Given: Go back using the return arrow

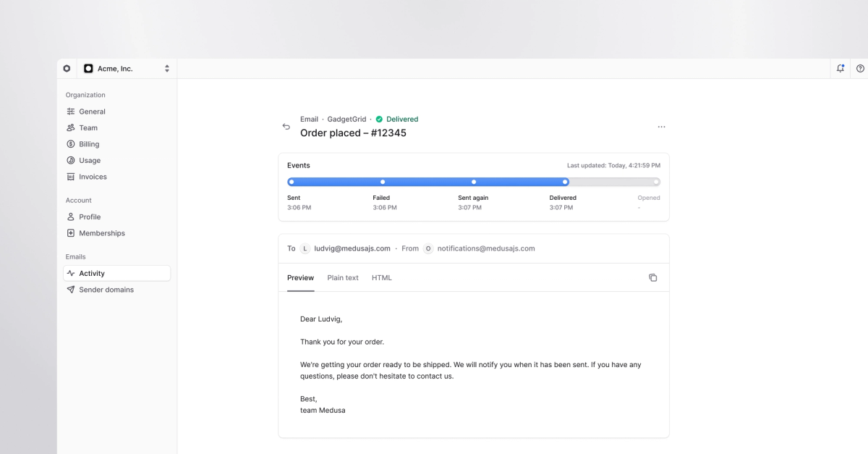Looking at the screenshot, I should coord(286,126).
